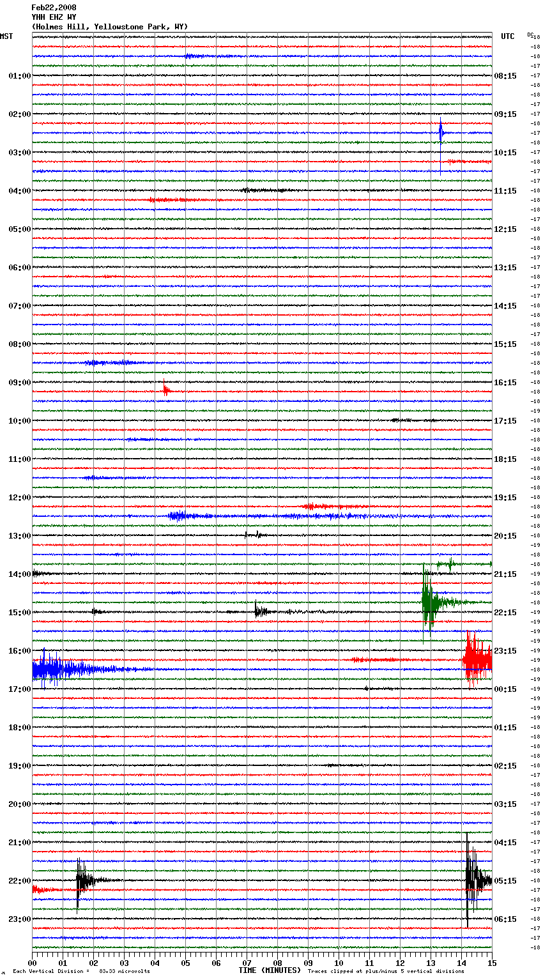
Task: Select the station code YHH EHZ WY
Action: coord(54,17)
